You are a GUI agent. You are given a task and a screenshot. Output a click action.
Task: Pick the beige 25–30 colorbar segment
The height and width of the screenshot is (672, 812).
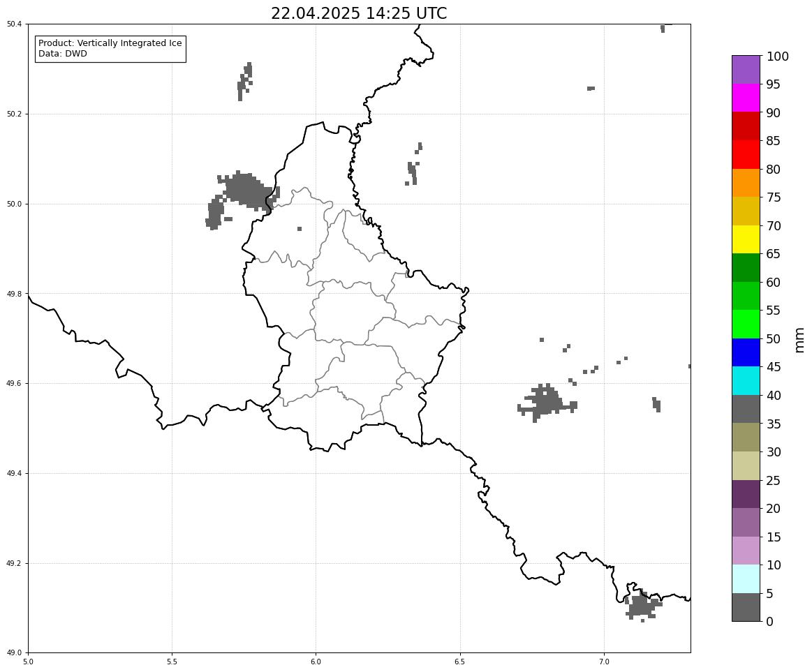(746, 465)
